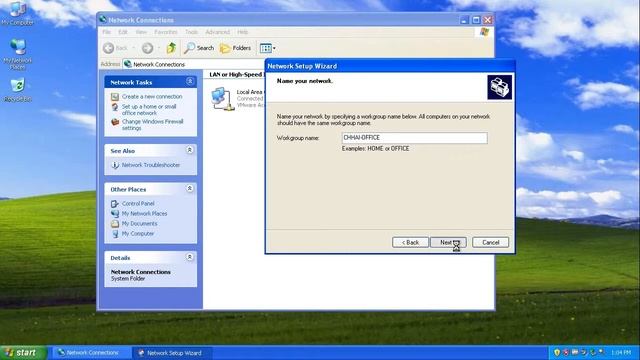Click Set up a home or small office network

pos(149,110)
